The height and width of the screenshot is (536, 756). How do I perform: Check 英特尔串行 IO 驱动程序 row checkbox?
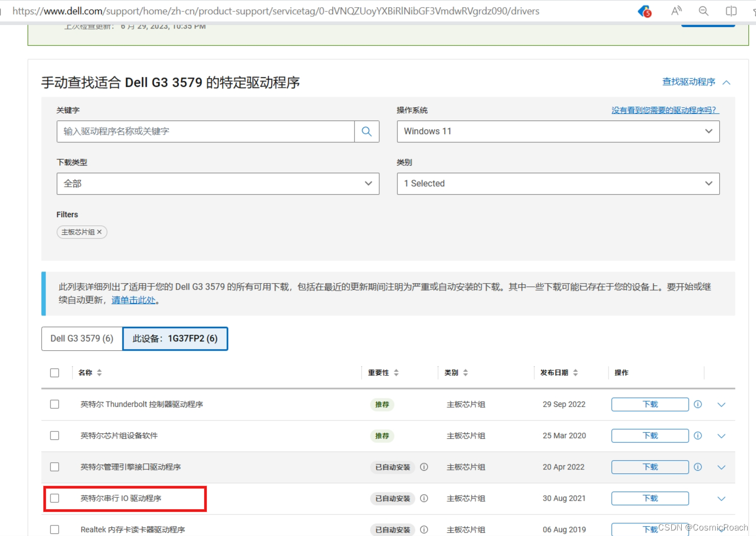click(x=54, y=498)
